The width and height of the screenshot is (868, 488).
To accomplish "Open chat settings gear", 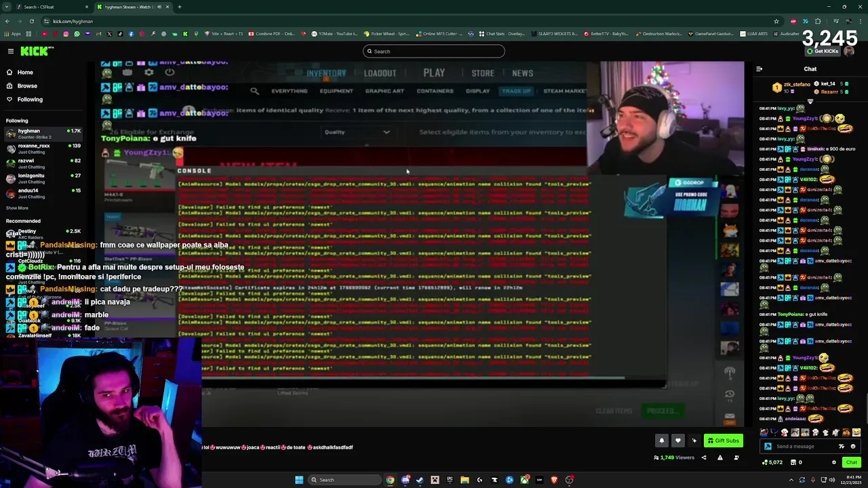I will (834, 462).
